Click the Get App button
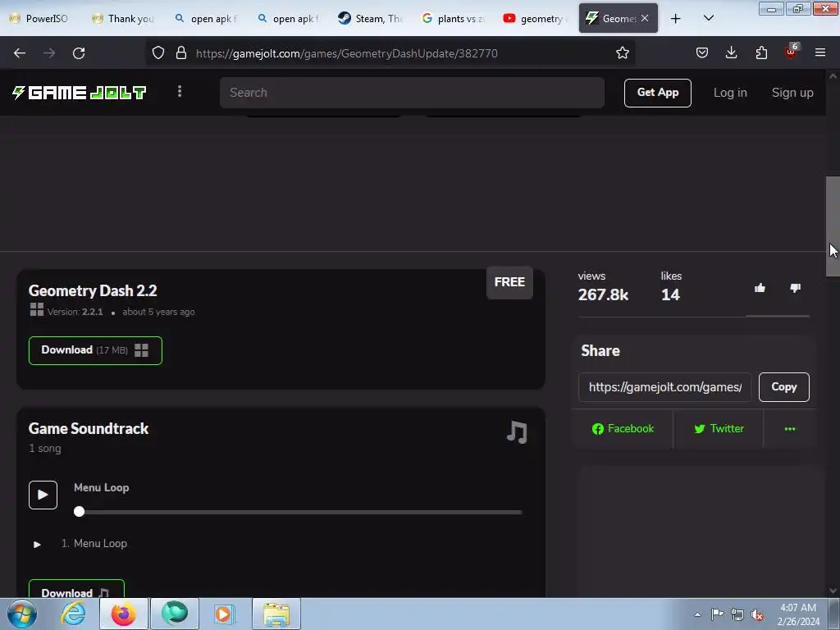840x630 pixels. coord(657,93)
